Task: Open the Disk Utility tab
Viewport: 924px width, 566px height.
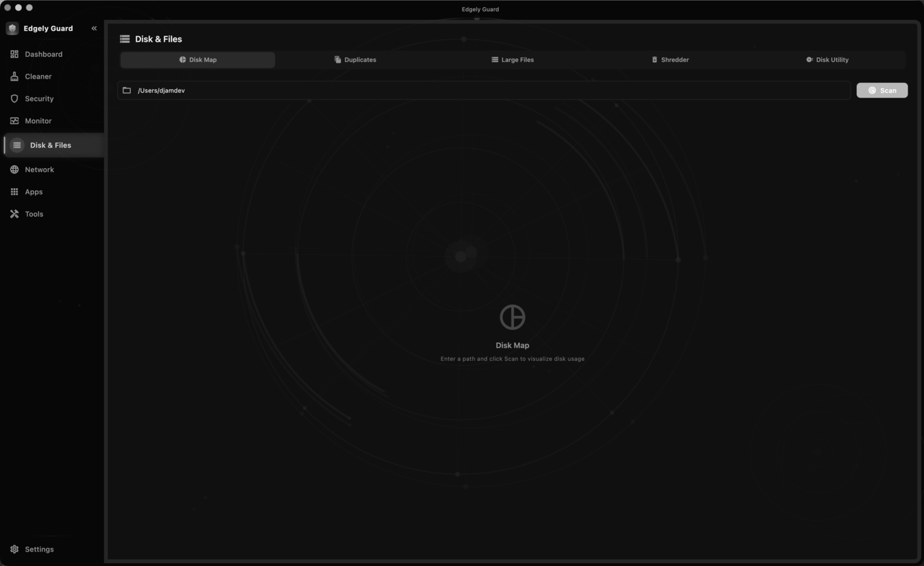Action: point(827,60)
